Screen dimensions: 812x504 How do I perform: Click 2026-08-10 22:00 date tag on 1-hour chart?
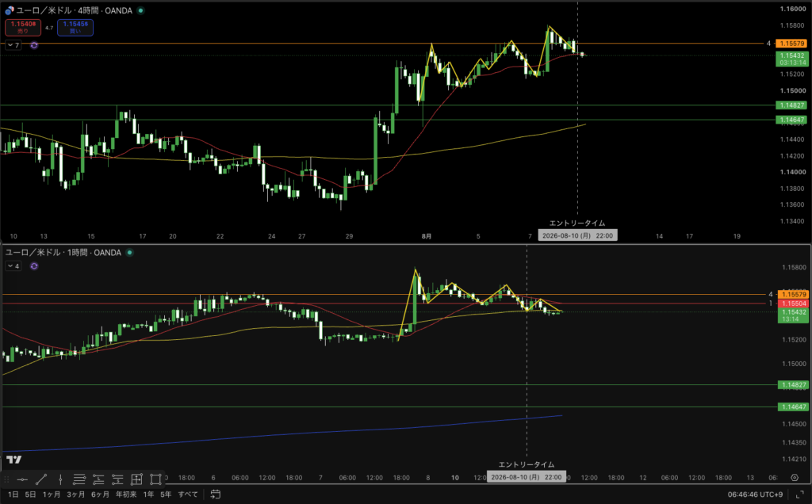(x=527, y=477)
